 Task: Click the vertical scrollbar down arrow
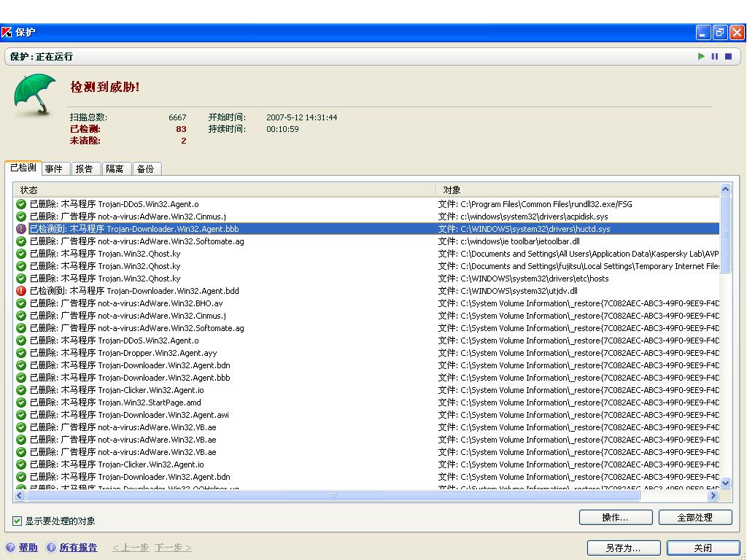click(x=726, y=483)
